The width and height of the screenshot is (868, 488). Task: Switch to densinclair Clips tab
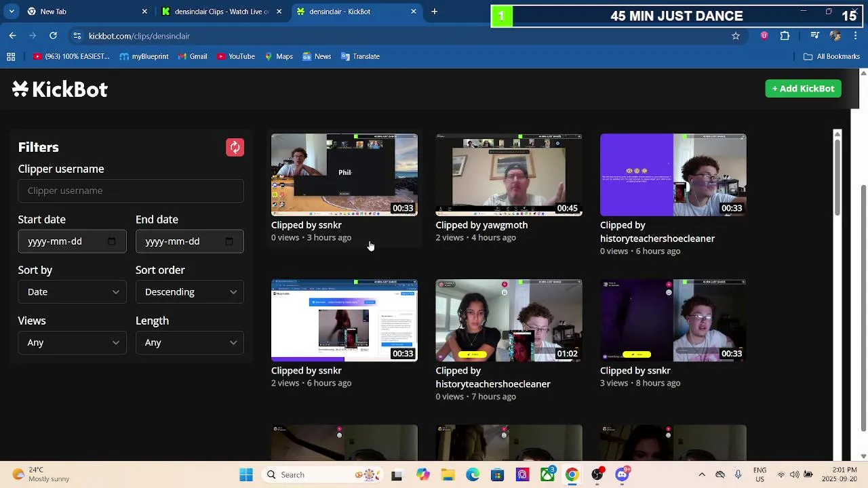tap(221, 12)
